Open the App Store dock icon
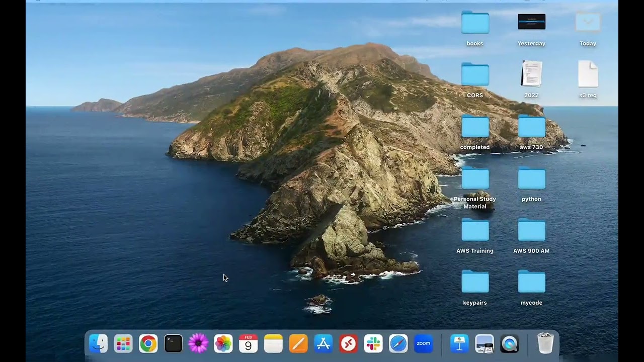The height and width of the screenshot is (362, 644). click(323, 344)
